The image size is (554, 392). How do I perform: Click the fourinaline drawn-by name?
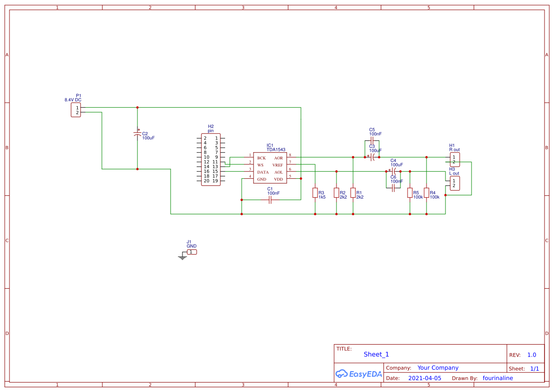(x=498, y=378)
